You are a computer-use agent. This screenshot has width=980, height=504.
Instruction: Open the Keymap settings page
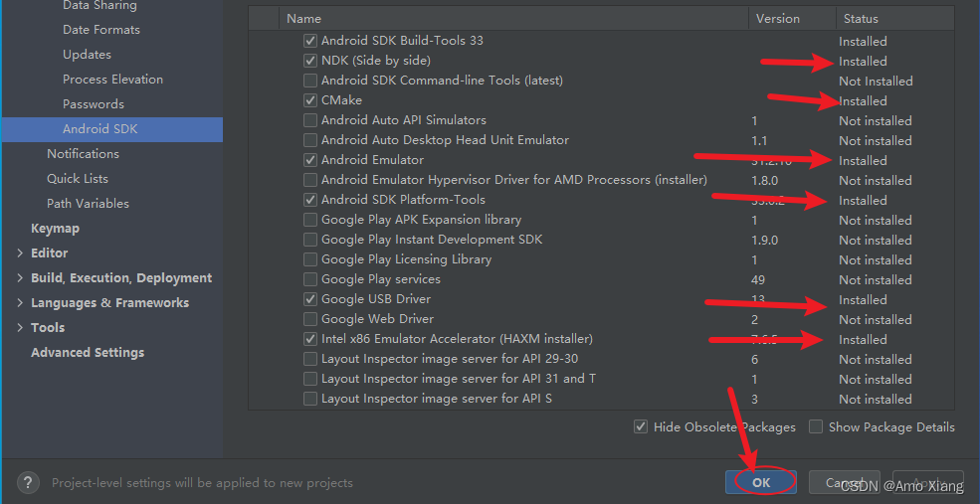click(x=55, y=229)
